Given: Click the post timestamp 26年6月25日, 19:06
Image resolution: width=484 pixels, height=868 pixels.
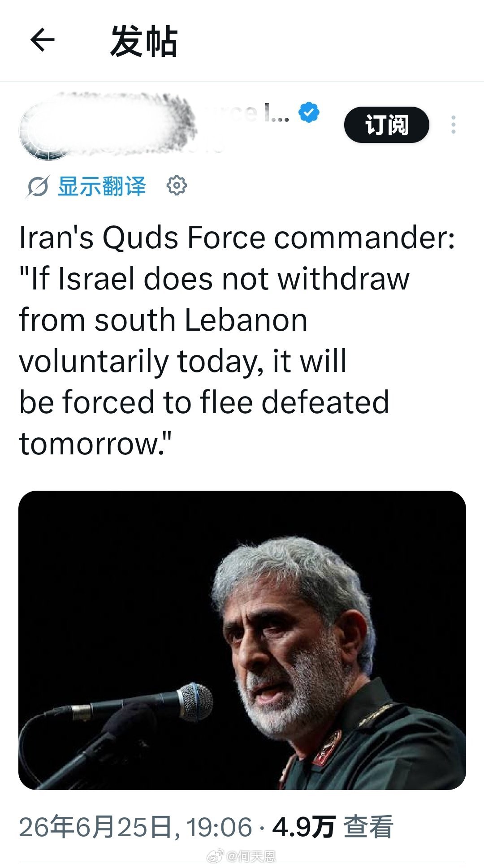Looking at the screenshot, I should pyautogui.click(x=135, y=827).
